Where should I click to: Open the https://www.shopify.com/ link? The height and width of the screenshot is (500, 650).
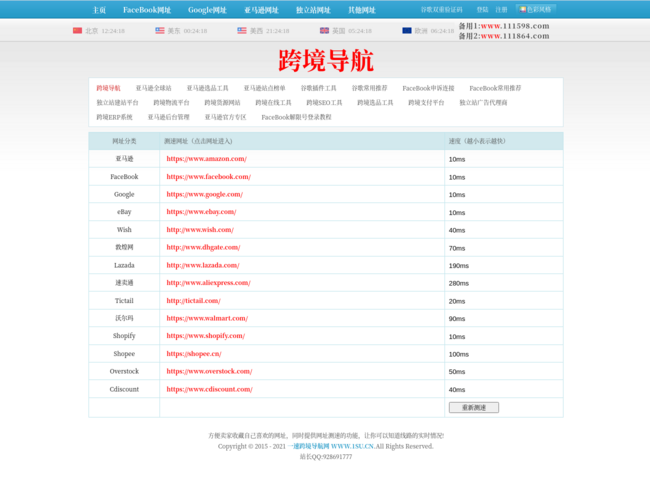pos(206,336)
